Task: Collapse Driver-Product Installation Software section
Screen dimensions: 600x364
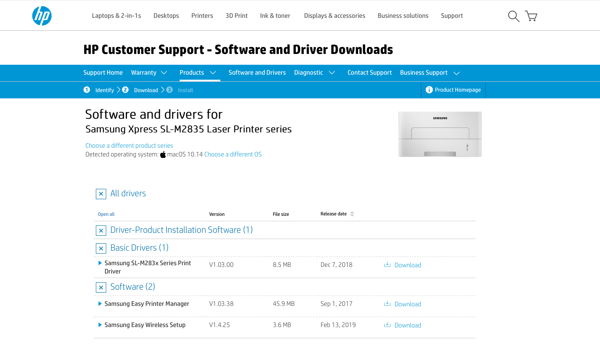Action: point(101,230)
